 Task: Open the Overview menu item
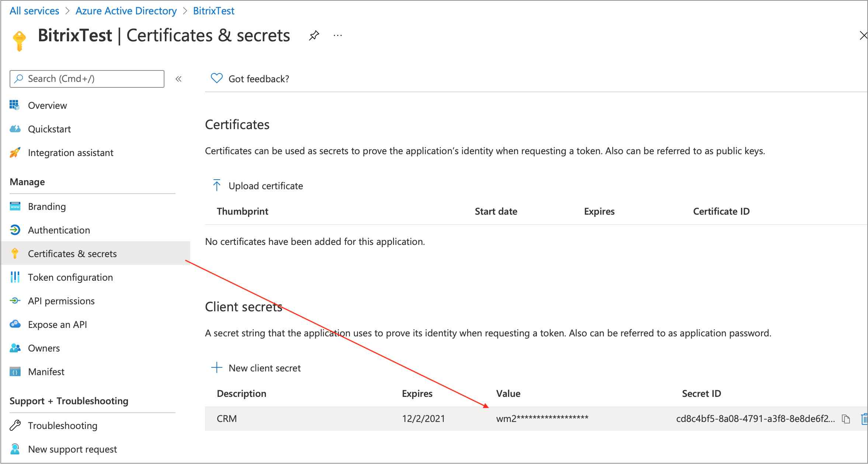48,105
